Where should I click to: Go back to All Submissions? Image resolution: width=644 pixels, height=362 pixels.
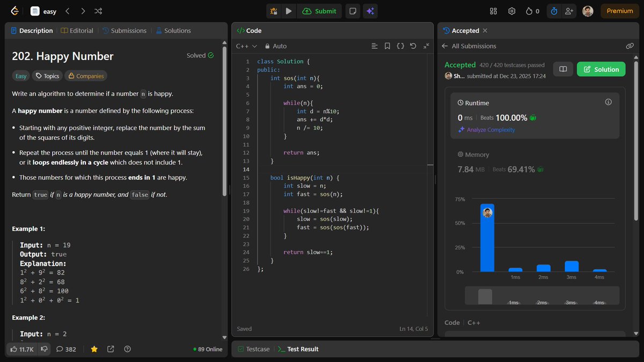pyautogui.click(x=469, y=46)
